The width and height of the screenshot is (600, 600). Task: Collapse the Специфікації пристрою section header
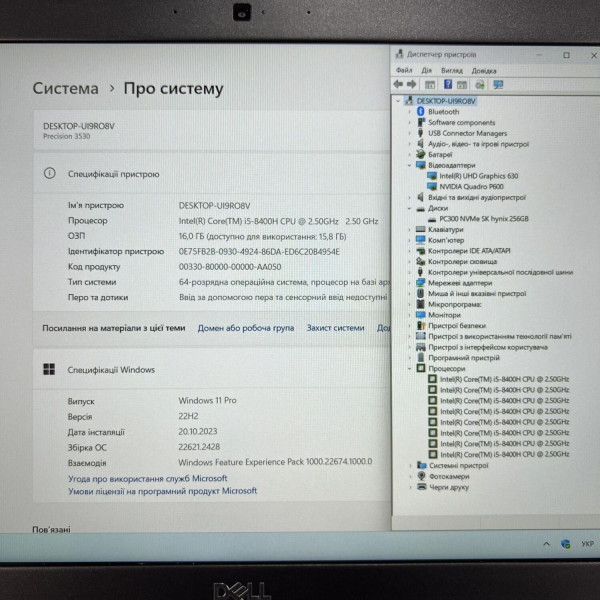(x=211, y=174)
